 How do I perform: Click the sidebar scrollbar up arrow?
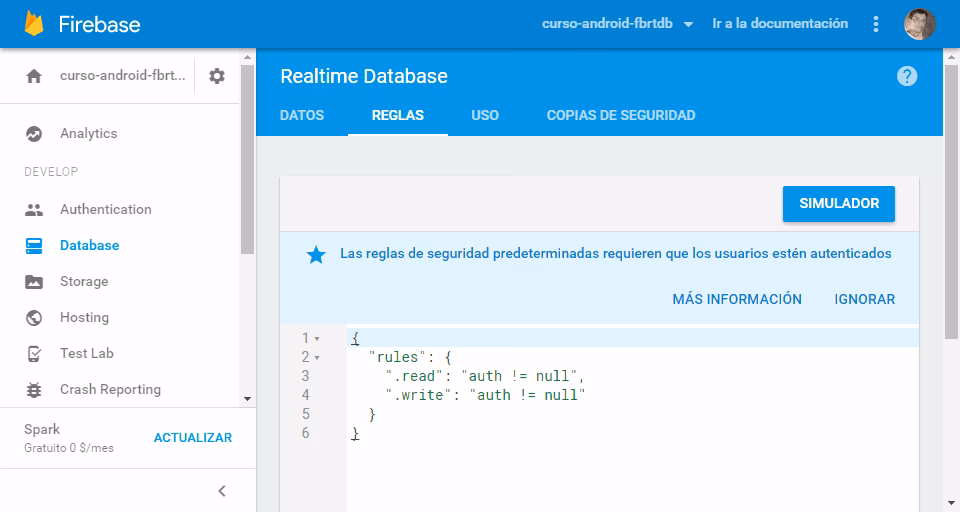click(247, 58)
